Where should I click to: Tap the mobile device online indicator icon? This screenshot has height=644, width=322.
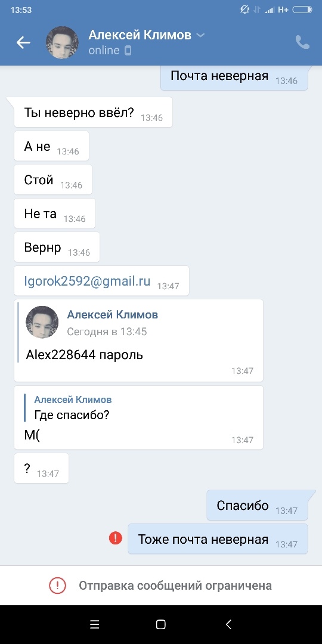click(x=128, y=51)
